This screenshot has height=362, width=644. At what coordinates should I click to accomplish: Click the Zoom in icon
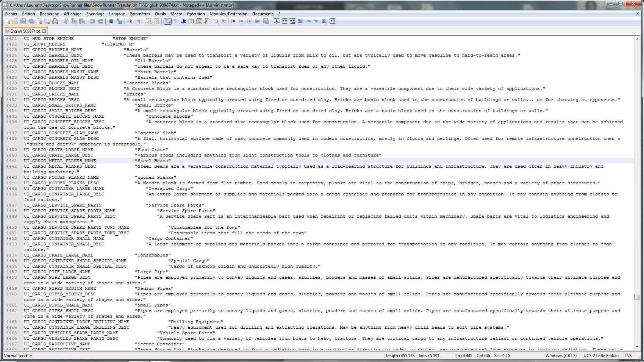(130, 22)
